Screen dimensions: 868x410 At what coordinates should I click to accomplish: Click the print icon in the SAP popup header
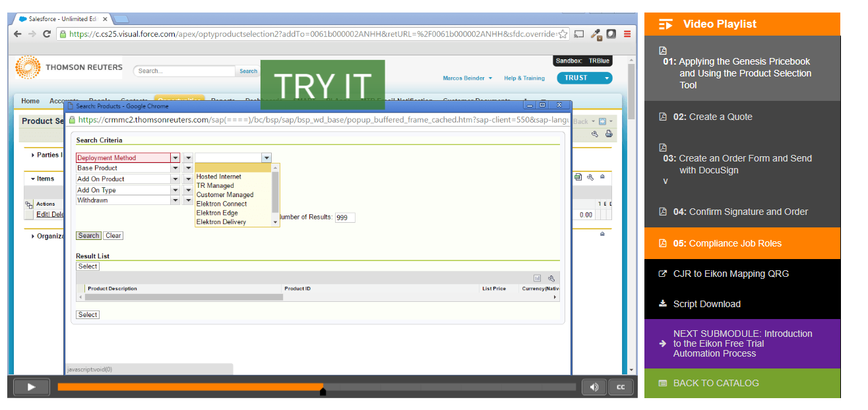[x=609, y=134]
